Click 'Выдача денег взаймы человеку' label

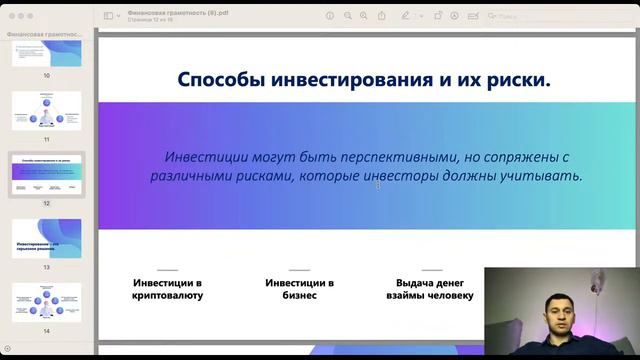pyautogui.click(x=430, y=289)
